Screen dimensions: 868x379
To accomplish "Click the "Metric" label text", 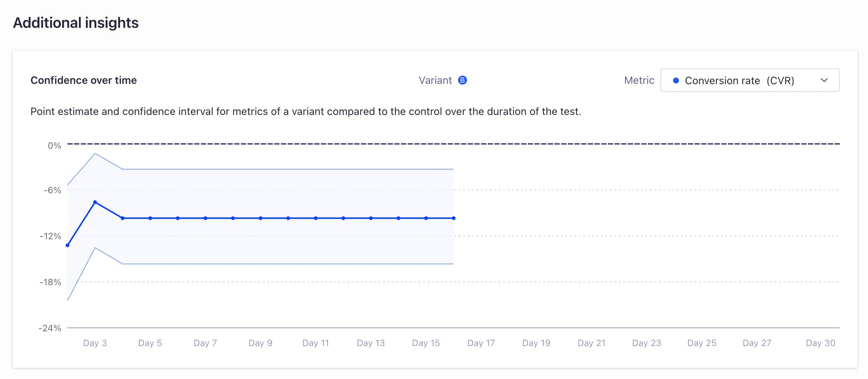I will (639, 80).
